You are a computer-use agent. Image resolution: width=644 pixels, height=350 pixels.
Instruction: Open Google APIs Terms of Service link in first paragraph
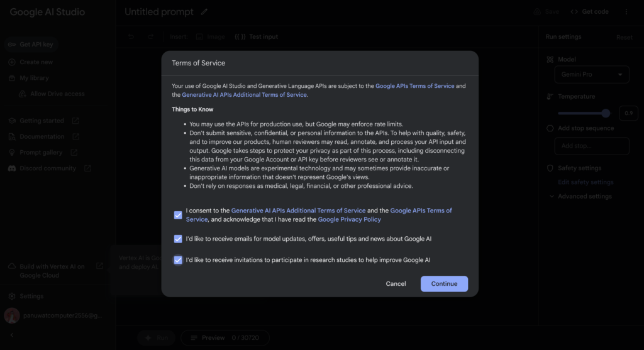[415, 86]
